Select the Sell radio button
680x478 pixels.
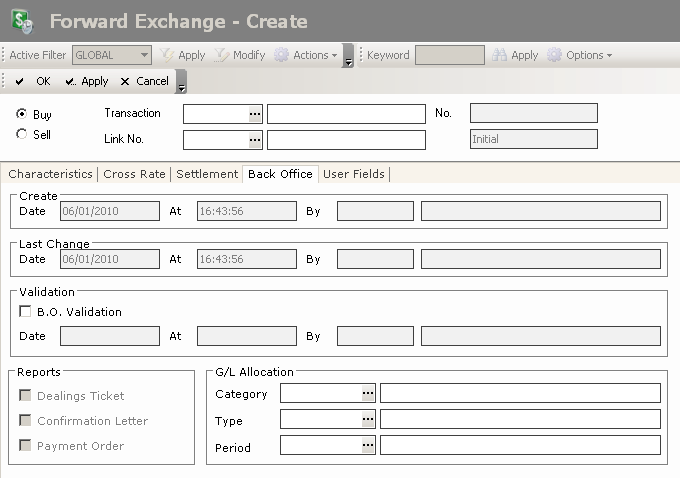pos(22,134)
